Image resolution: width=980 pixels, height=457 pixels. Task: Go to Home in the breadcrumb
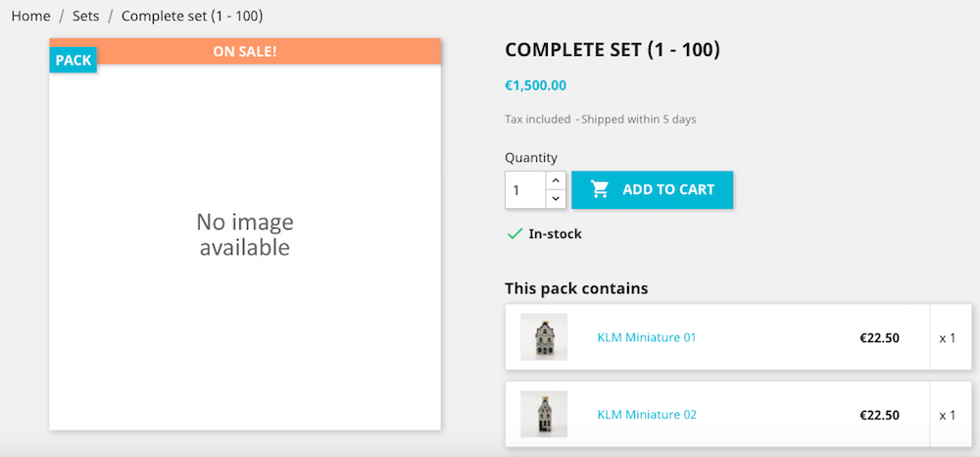point(30,17)
